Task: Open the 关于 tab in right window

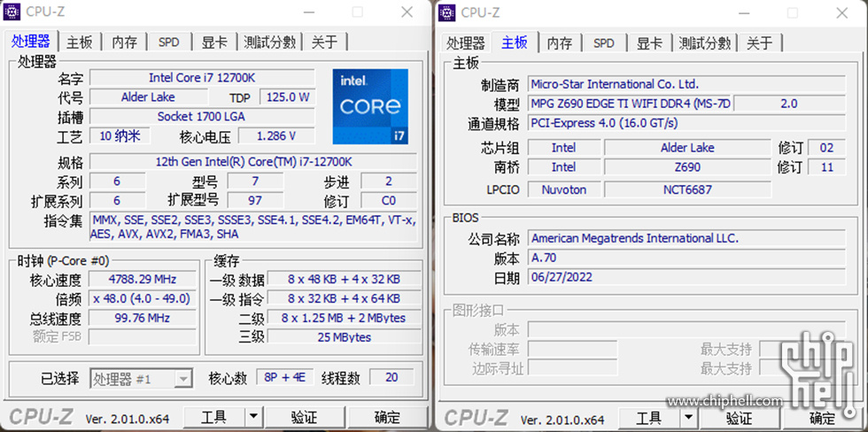Action: tap(760, 42)
